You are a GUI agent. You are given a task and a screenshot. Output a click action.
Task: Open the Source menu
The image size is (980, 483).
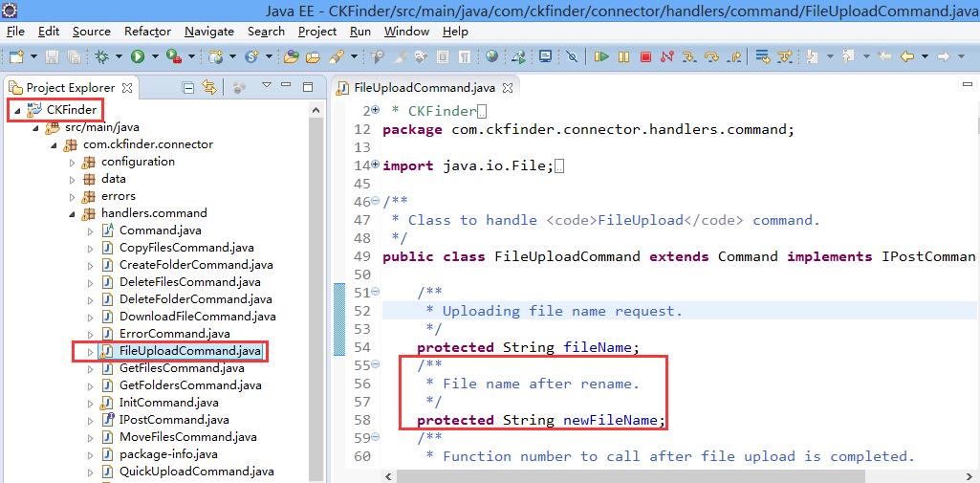click(91, 32)
